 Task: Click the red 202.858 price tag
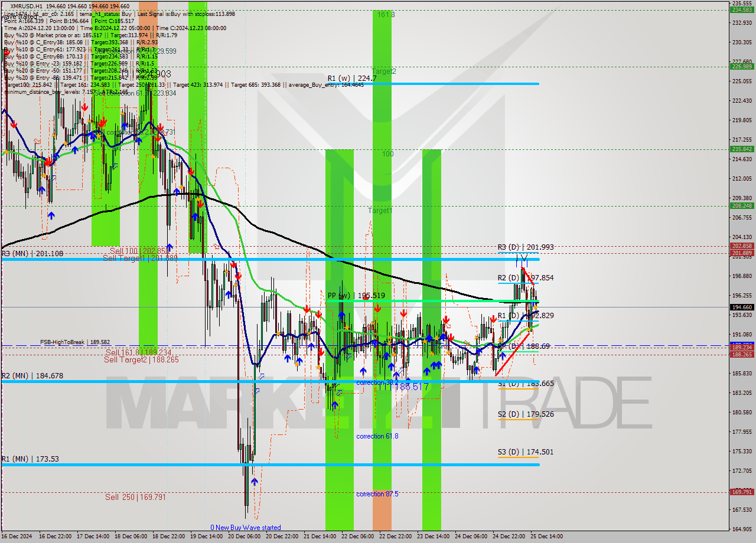[742, 246]
